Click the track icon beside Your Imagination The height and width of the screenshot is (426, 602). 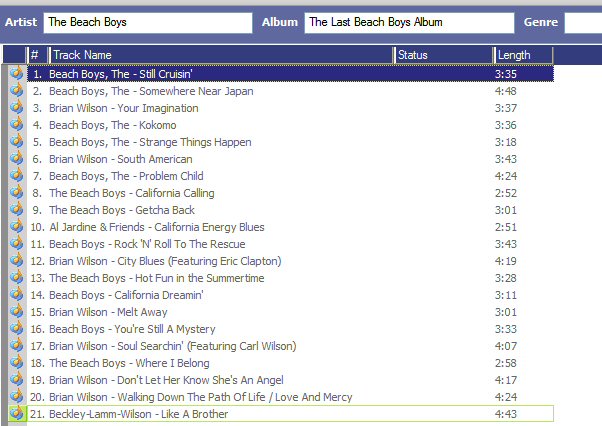point(17,107)
